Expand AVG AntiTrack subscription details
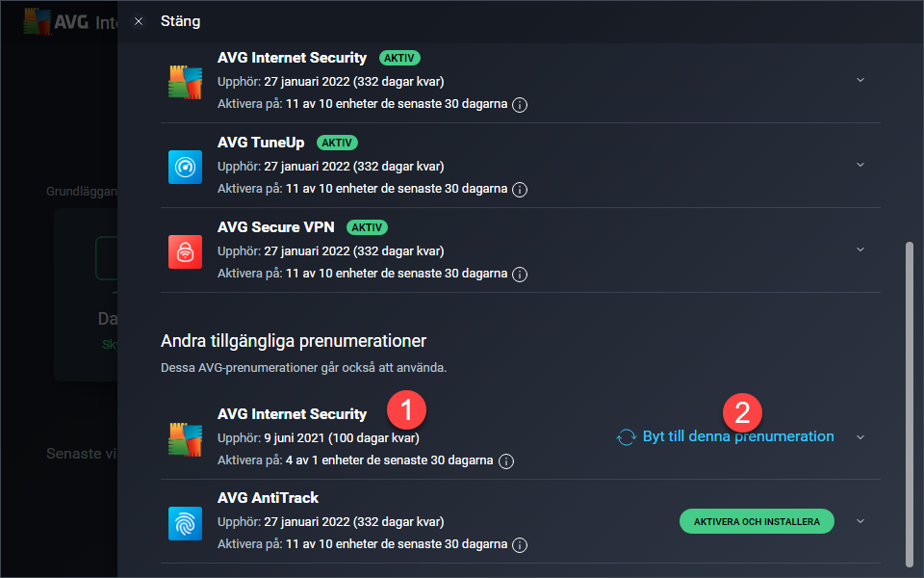Image resolution: width=924 pixels, height=578 pixels. click(860, 521)
